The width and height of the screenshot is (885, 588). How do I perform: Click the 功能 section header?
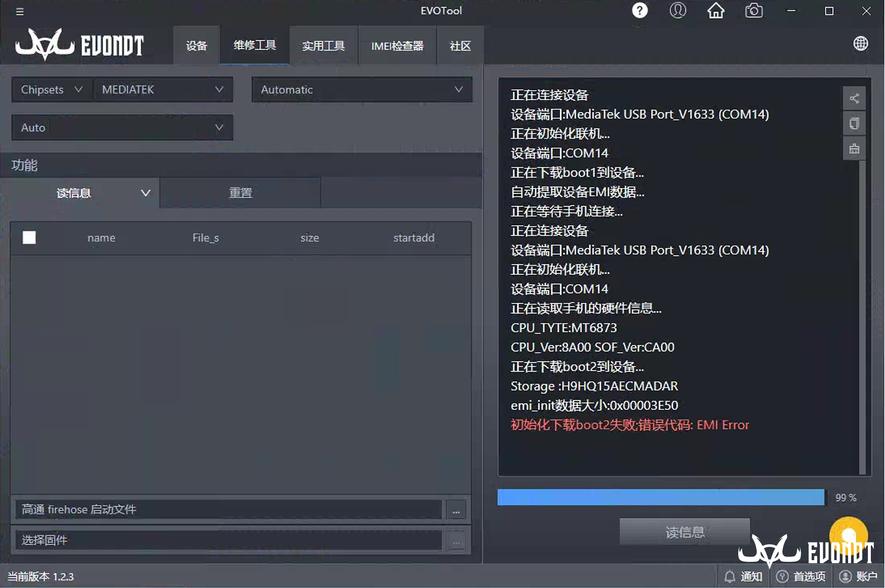[x=24, y=165]
